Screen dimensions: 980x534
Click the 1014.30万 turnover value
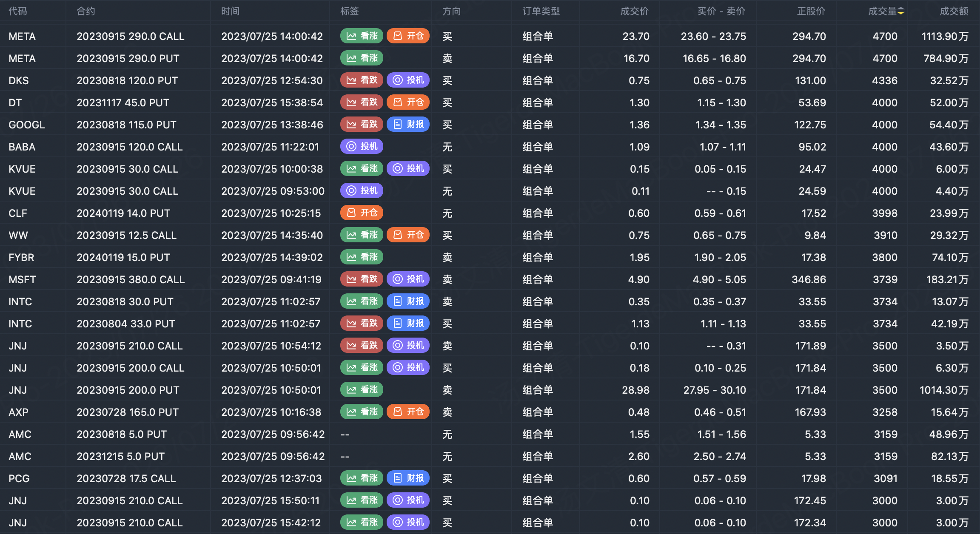(x=944, y=390)
